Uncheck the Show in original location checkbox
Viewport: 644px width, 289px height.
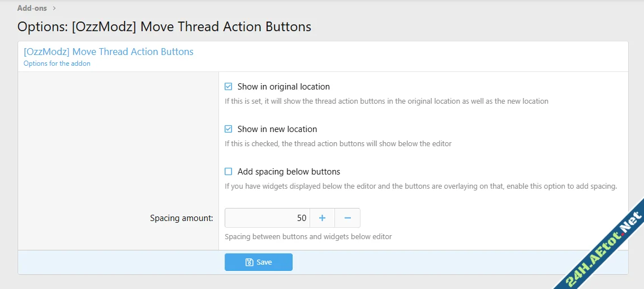(229, 87)
